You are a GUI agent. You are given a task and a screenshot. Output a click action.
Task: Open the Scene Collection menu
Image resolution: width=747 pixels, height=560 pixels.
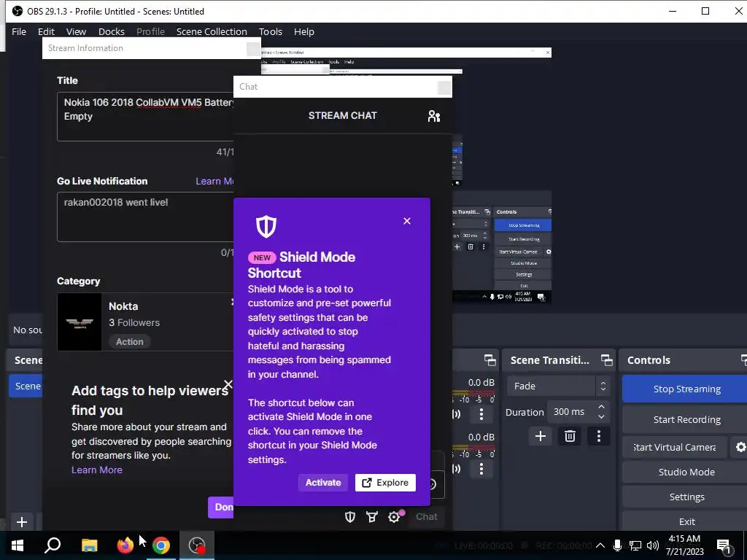[212, 31]
